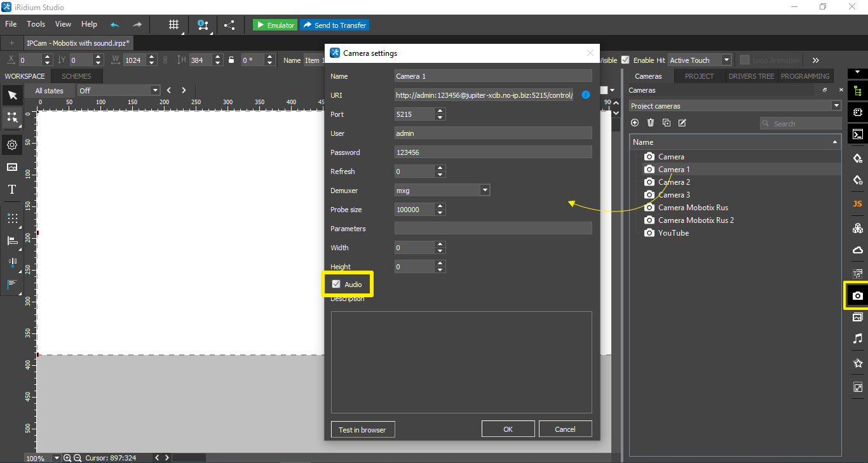Open the Demuxer dropdown
Viewport: 868px width, 463px height.
[485, 190]
